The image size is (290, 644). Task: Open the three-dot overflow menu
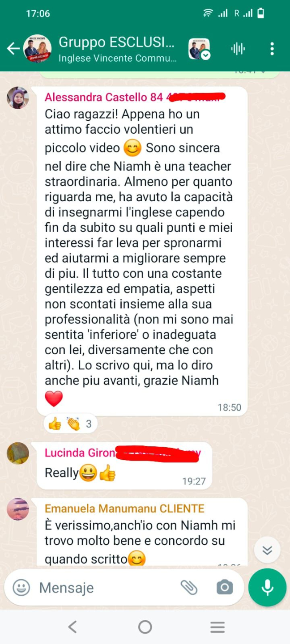click(272, 49)
